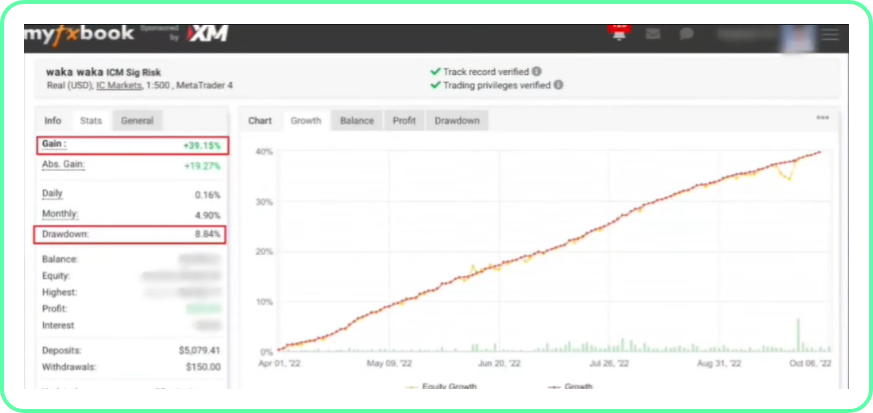
Task: Open the Growth chart tab
Action: (305, 121)
